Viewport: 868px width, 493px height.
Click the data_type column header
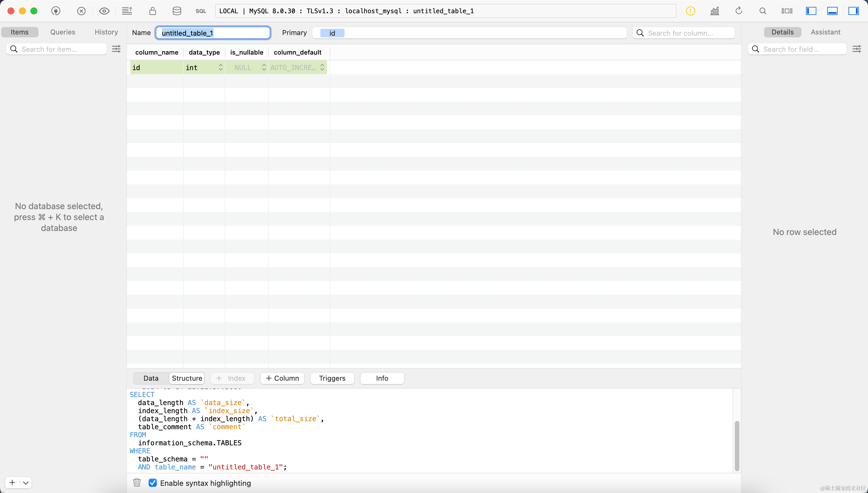204,53
